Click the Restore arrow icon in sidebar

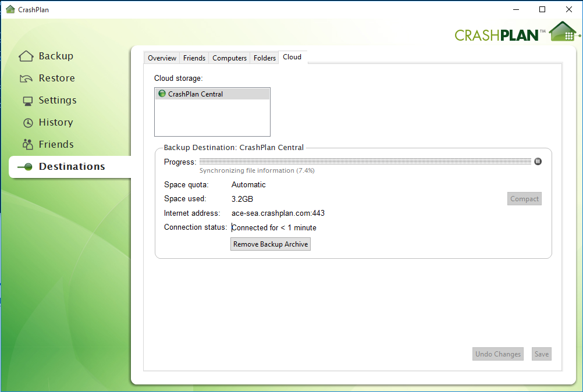[x=26, y=79]
